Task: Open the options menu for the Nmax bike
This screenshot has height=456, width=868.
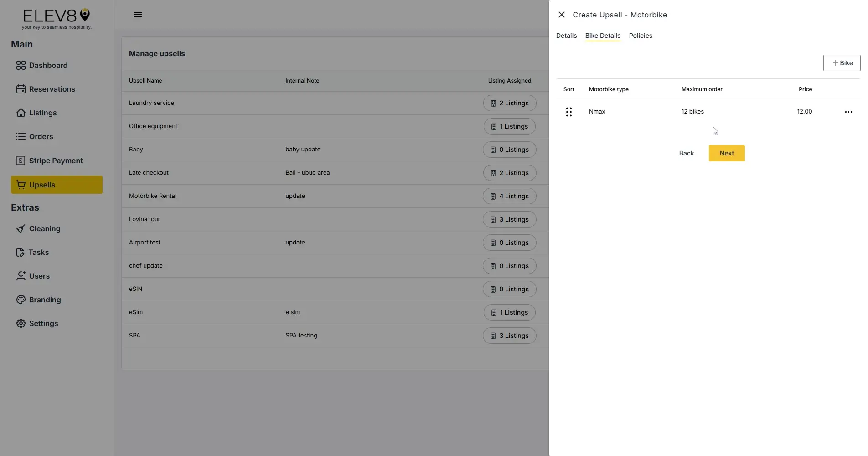Action: [x=848, y=111]
